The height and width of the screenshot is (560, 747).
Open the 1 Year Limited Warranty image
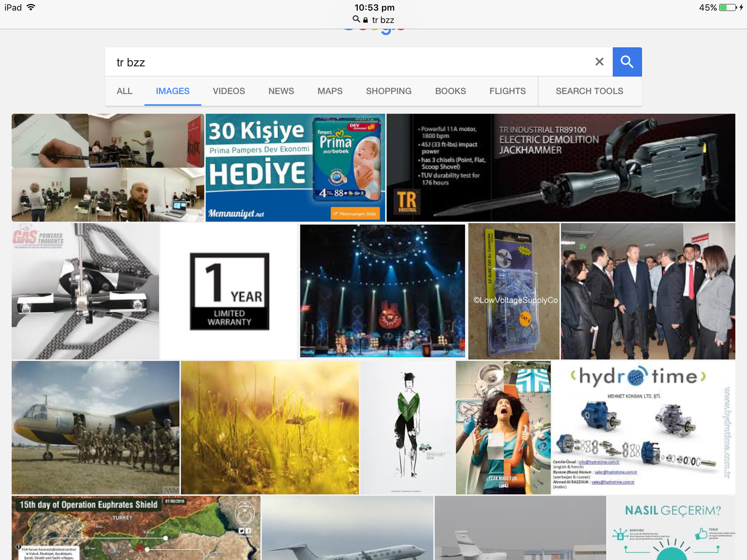[229, 291]
